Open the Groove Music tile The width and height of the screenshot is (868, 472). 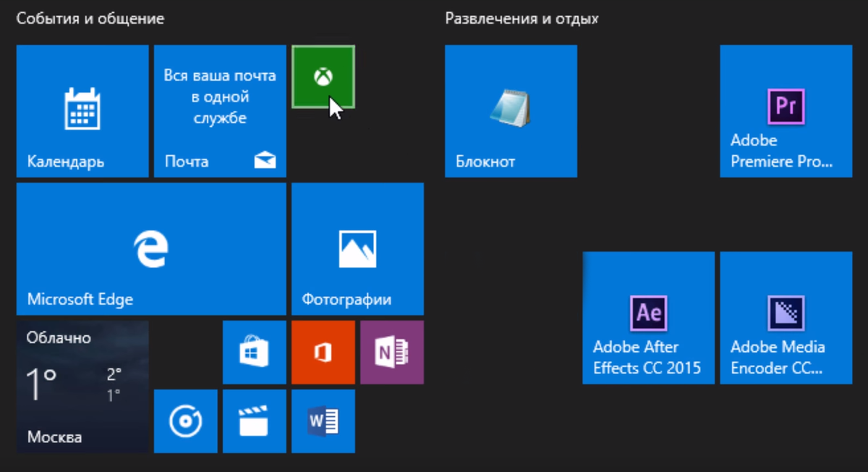pos(186,421)
